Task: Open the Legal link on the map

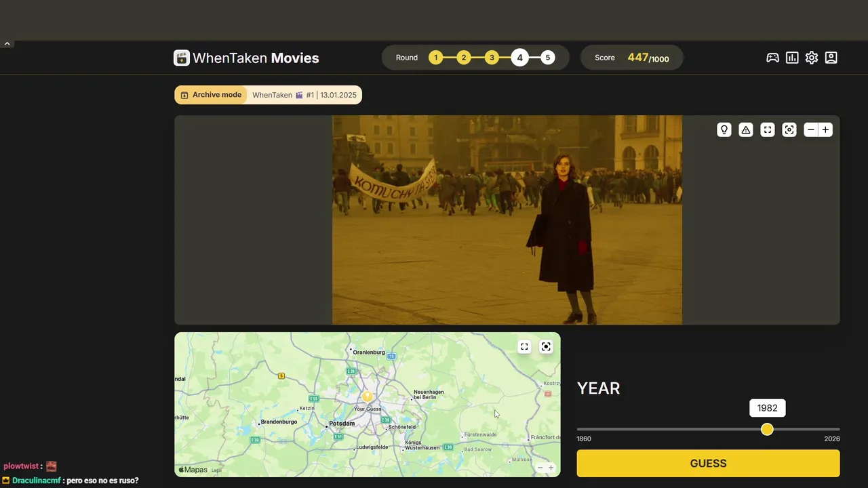Action: (x=216, y=470)
